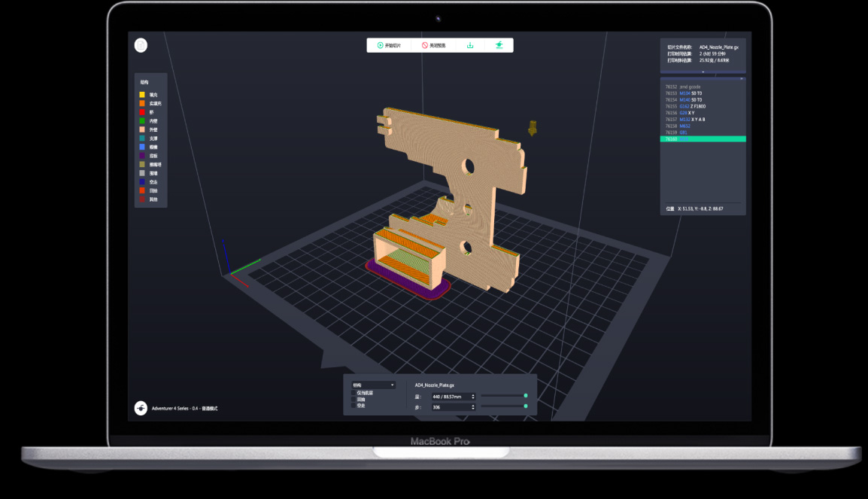Click the step stepper arrows at 306

(x=473, y=407)
